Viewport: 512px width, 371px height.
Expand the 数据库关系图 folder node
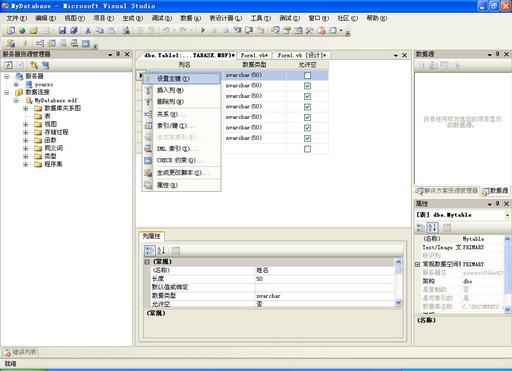point(25,108)
